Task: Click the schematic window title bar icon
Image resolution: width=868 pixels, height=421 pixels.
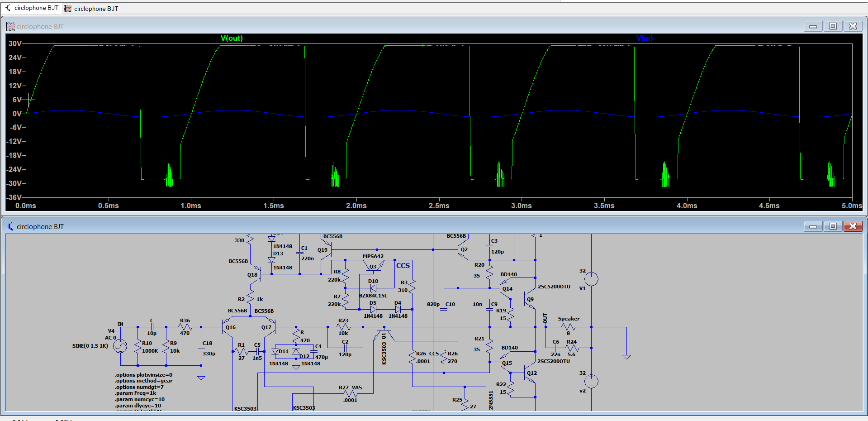Action: [x=10, y=226]
